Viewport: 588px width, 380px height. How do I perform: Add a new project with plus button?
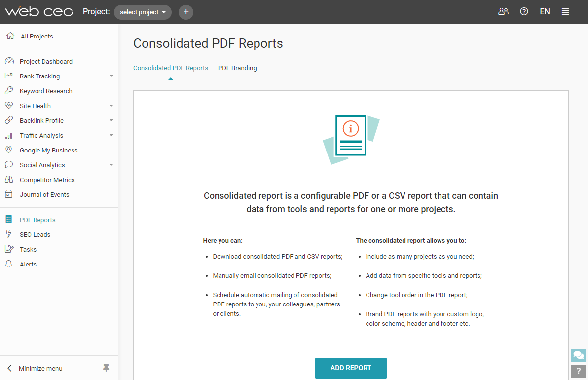[x=185, y=12]
